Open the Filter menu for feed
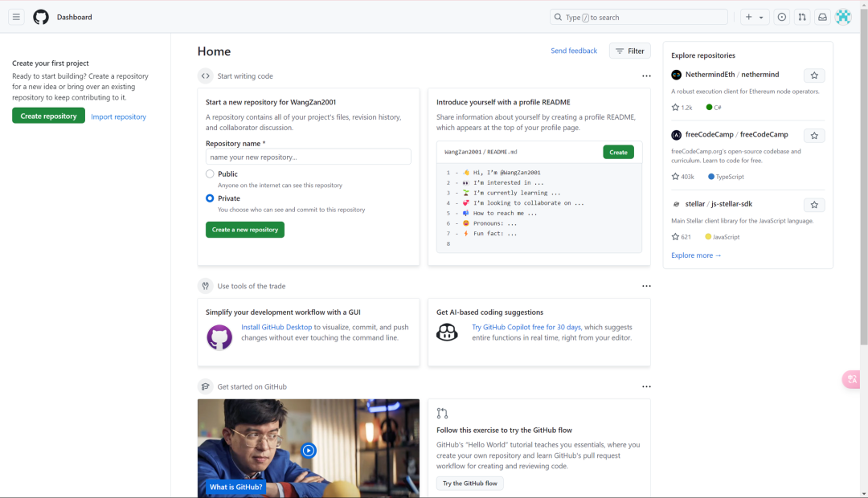 pyautogui.click(x=629, y=51)
